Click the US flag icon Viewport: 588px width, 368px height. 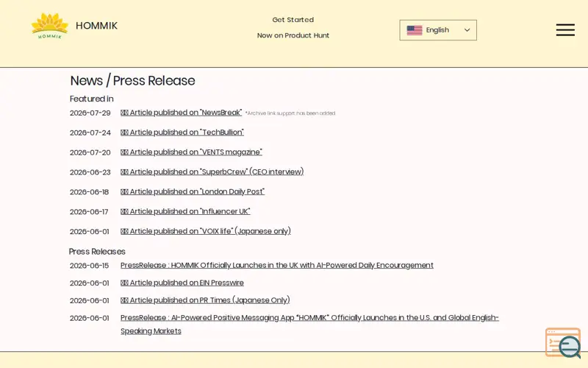(415, 30)
